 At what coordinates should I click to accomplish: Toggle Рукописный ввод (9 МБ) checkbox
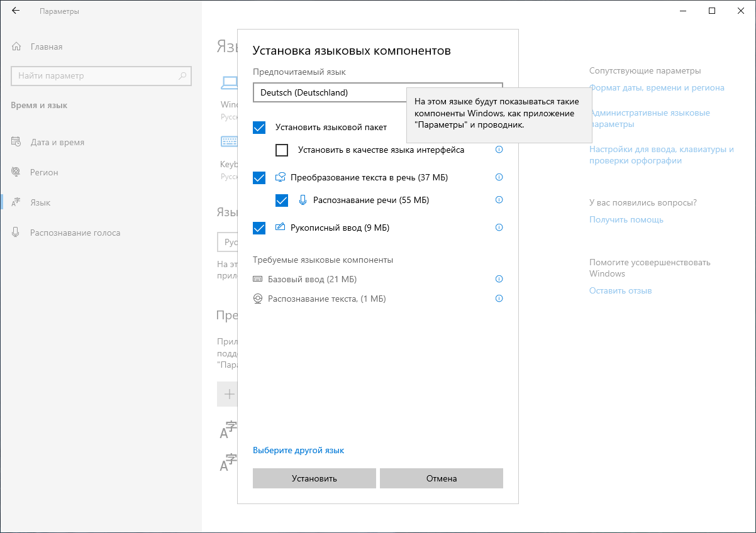click(259, 228)
